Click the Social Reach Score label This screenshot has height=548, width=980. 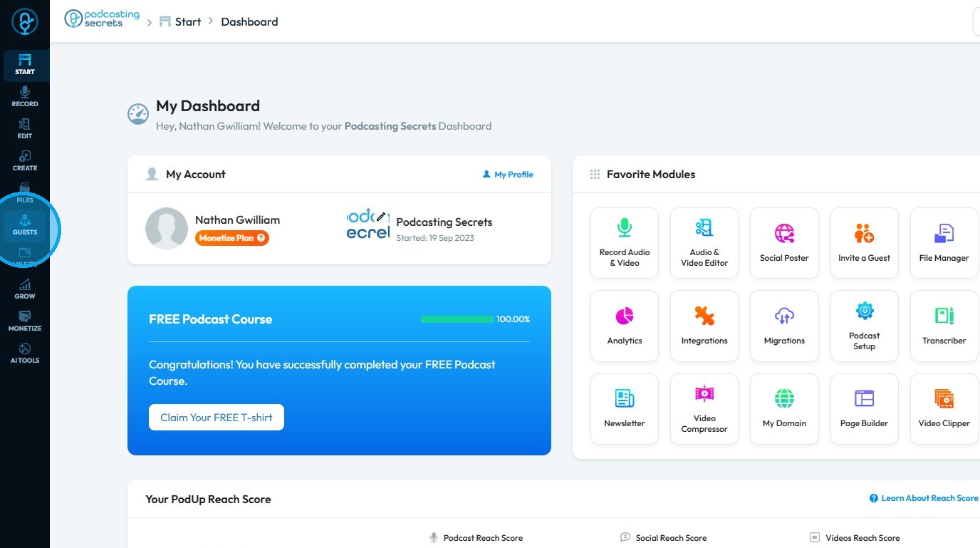coord(671,538)
